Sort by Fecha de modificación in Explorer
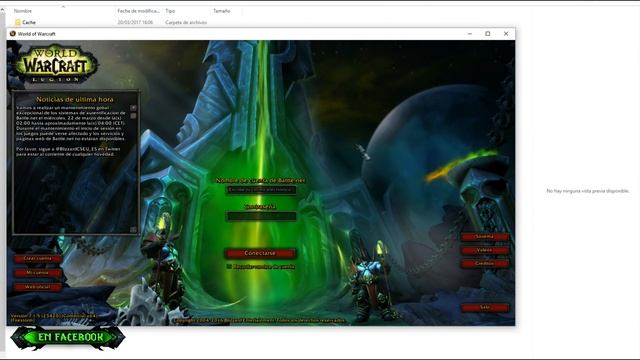640x360 pixels. [x=138, y=11]
